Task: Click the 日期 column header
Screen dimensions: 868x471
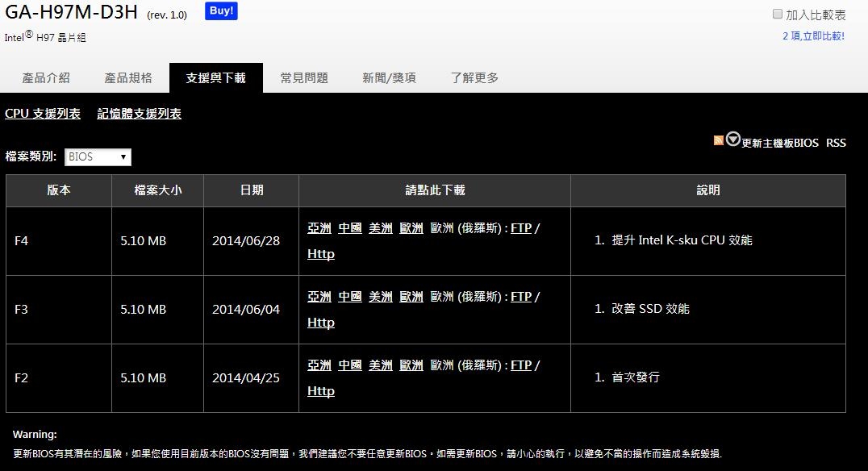Action: pos(252,190)
